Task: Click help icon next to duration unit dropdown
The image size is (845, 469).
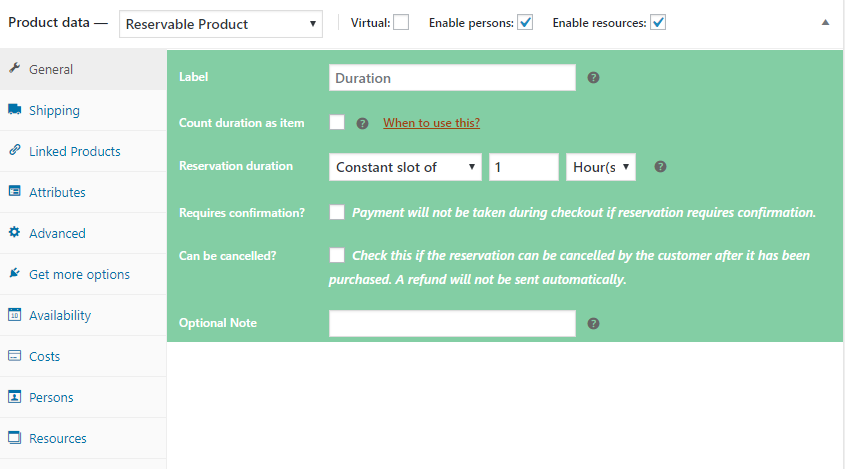Action: [660, 167]
